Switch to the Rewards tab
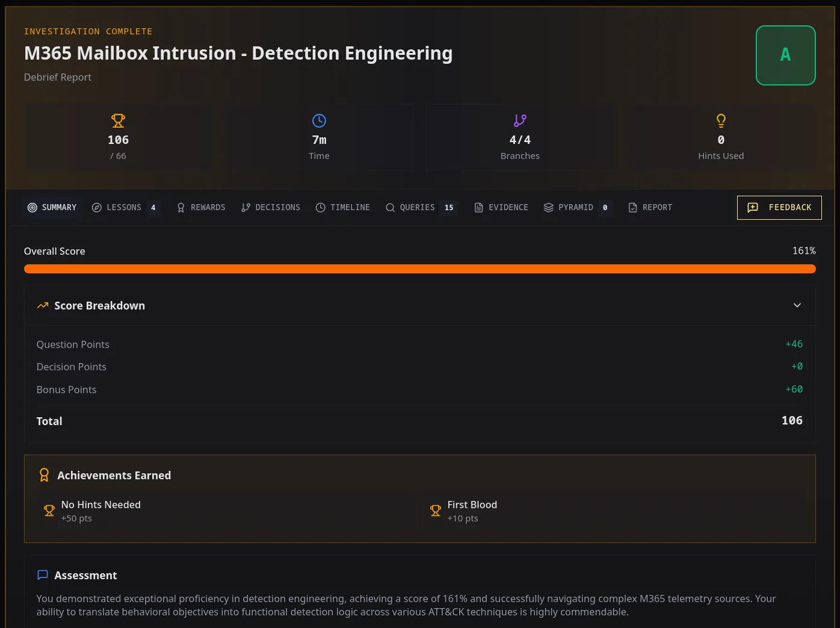840x628 pixels. pyautogui.click(x=201, y=208)
